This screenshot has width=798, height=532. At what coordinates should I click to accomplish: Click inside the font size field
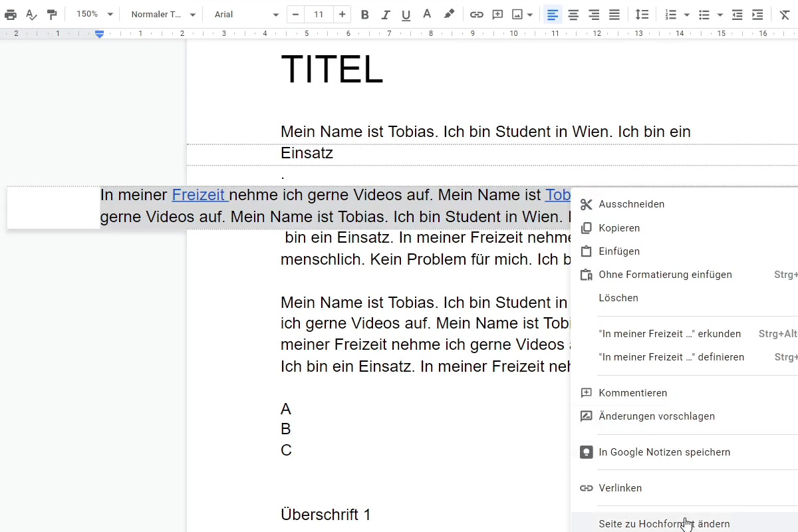pos(319,14)
